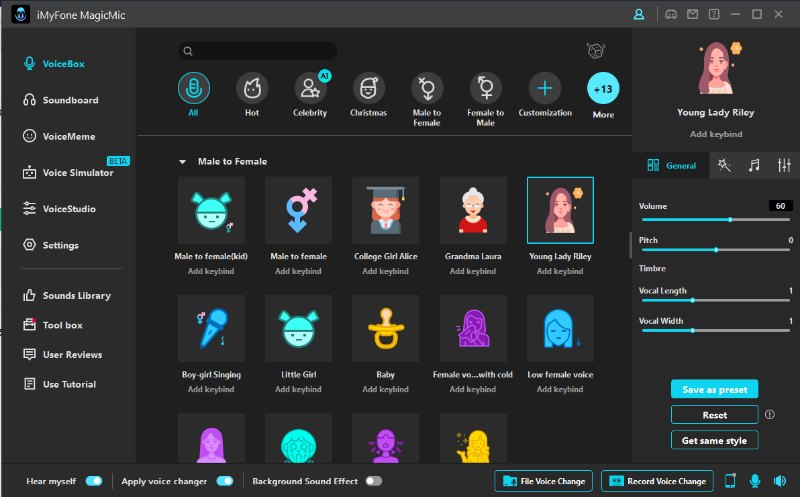Image resolution: width=800 pixels, height=497 pixels.
Task: Open the magic wand effects tab
Action: pyautogui.click(x=724, y=165)
